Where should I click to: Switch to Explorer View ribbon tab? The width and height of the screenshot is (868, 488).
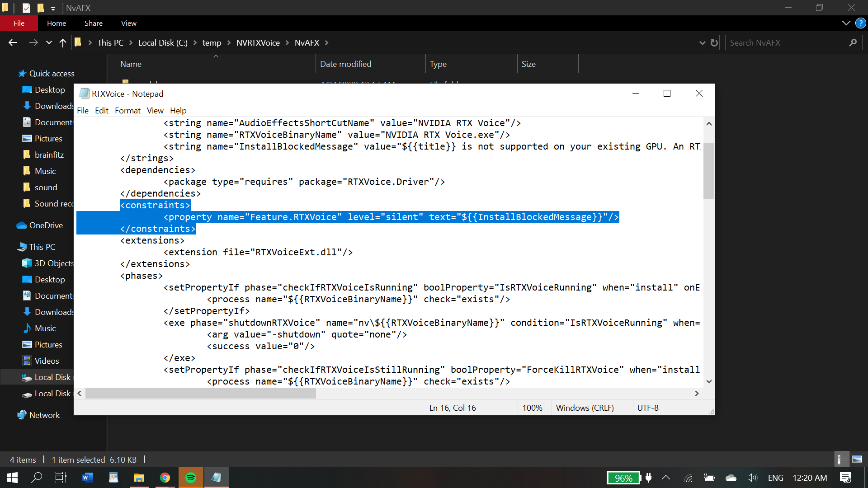pyautogui.click(x=128, y=23)
